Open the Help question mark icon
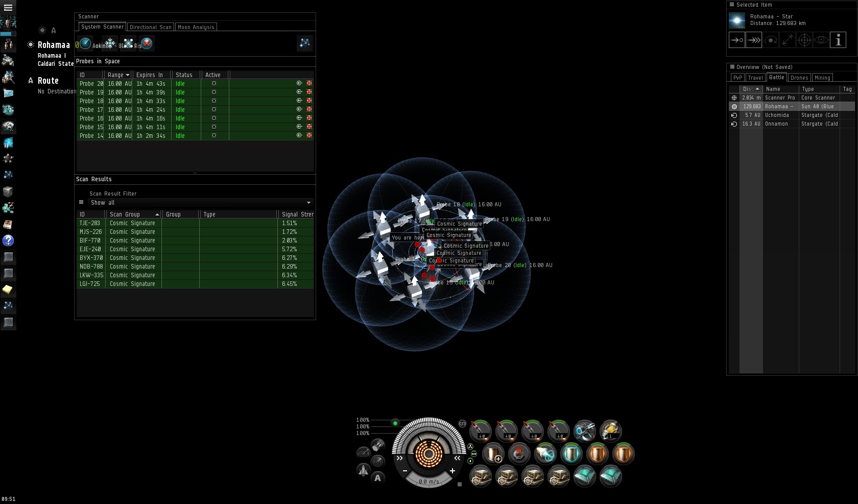Viewport: 858px width, 504px height. click(8, 241)
